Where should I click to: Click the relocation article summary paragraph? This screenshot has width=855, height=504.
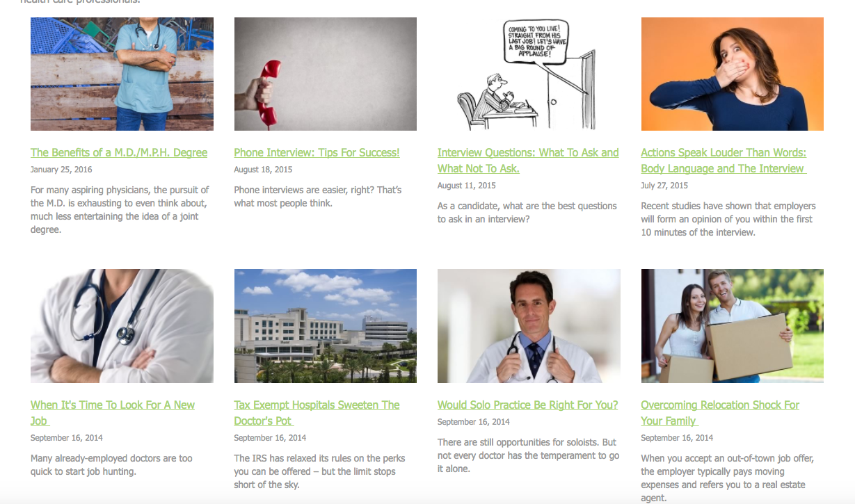728,478
